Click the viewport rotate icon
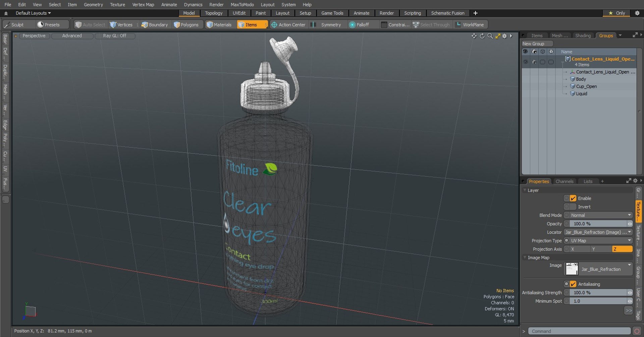The image size is (644, 337). click(x=482, y=36)
